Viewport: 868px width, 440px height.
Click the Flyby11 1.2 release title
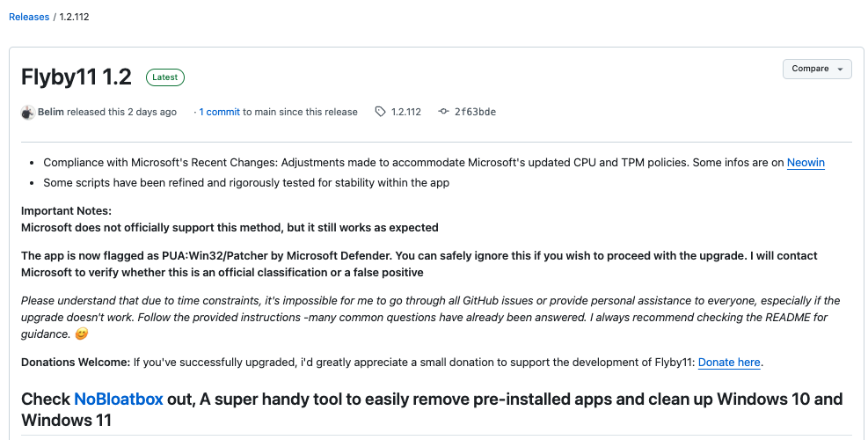pos(77,77)
